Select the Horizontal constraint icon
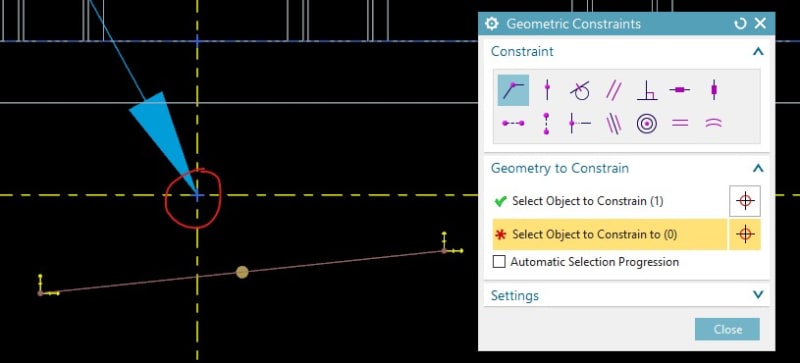The image size is (800, 363). pyautogui.click(x=680, y=90)
